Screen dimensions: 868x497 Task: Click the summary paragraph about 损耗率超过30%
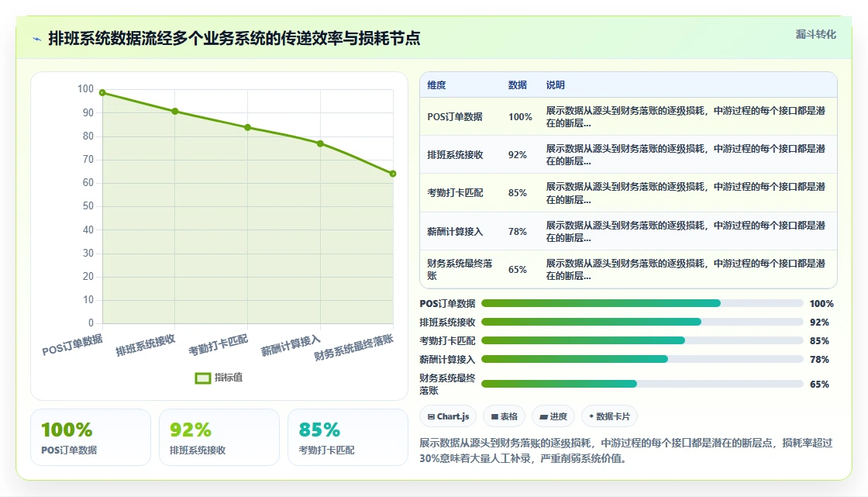click(626, 450)
